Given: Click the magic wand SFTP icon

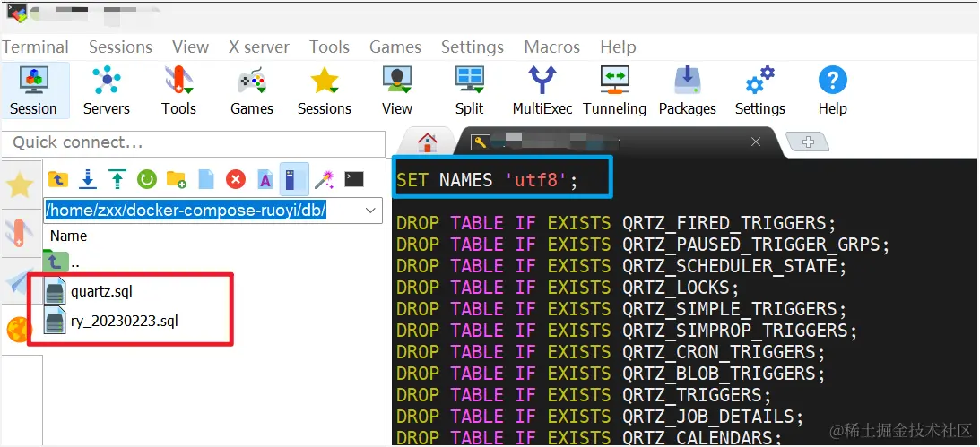Looking at the screenshot, I should click(x=324, y=180).
